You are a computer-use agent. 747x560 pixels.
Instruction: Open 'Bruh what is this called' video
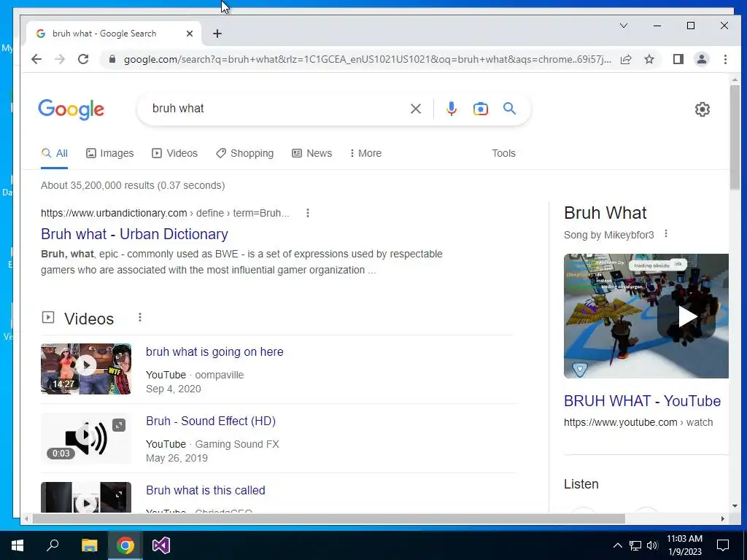205,490
